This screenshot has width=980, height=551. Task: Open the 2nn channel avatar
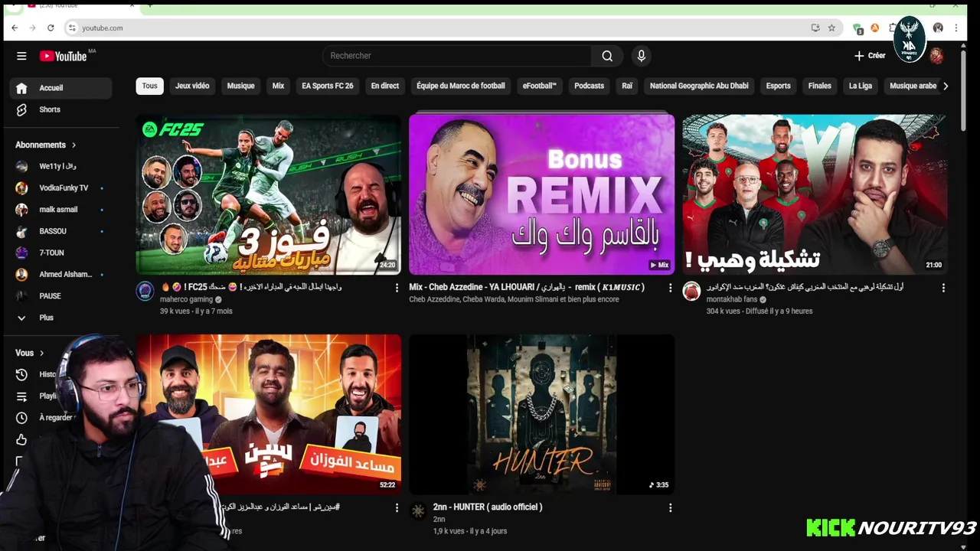click(x=418, y=510)
